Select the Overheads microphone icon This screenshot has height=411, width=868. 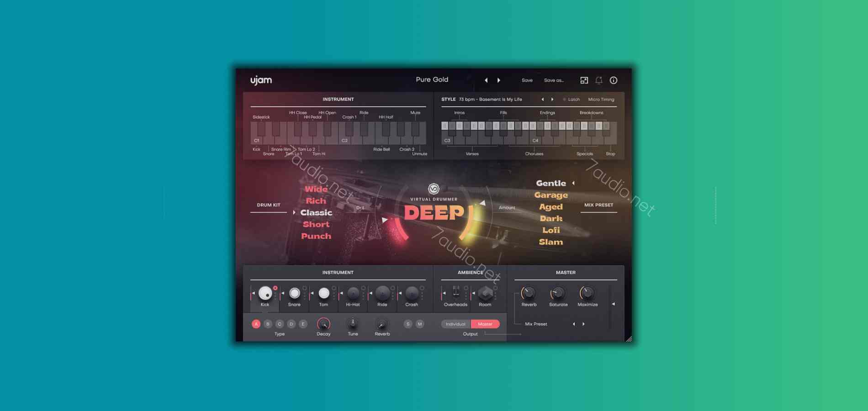pos(456,292)
